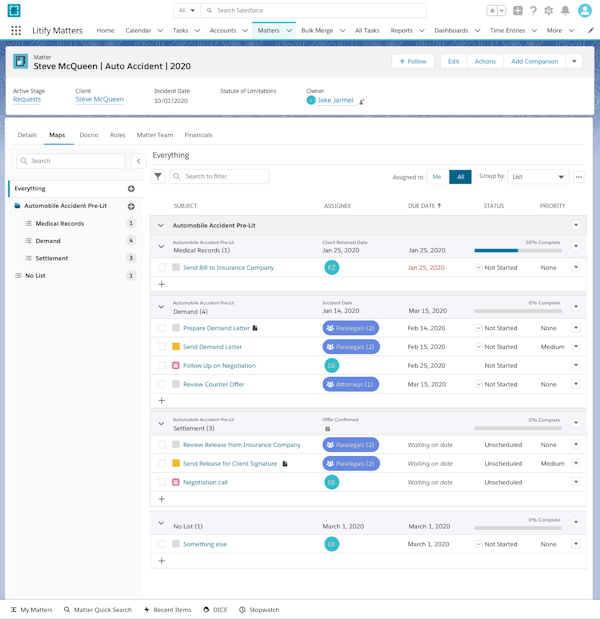Open the Favorites star icon
This screenshot has height=619, width=600.
pyautogui.click(x=492, y=11)
